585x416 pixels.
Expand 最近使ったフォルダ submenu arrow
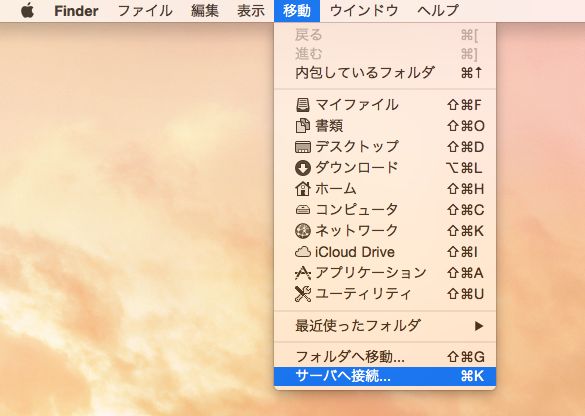[x=479, y=326]
